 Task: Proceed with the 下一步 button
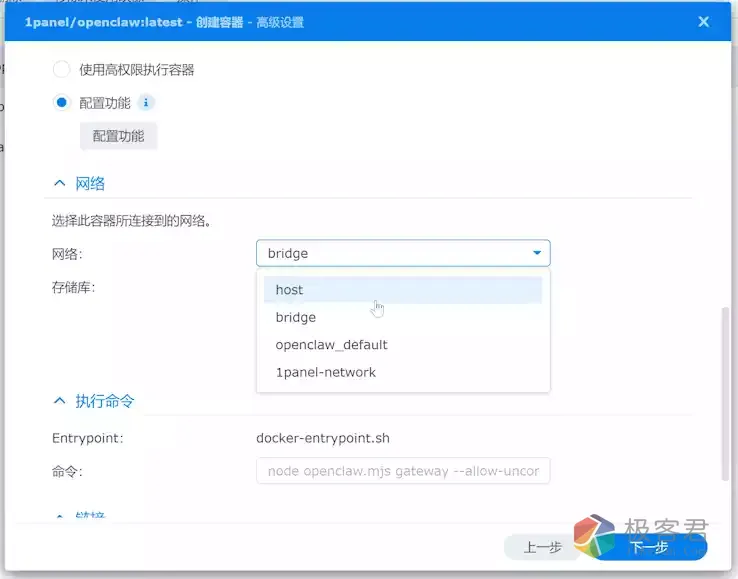pos(649,547)
